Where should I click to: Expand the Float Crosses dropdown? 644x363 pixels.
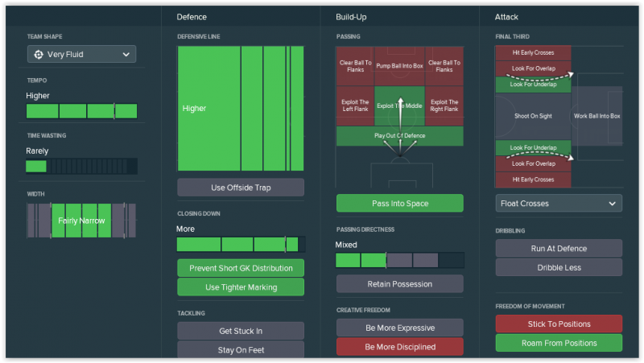558,204
